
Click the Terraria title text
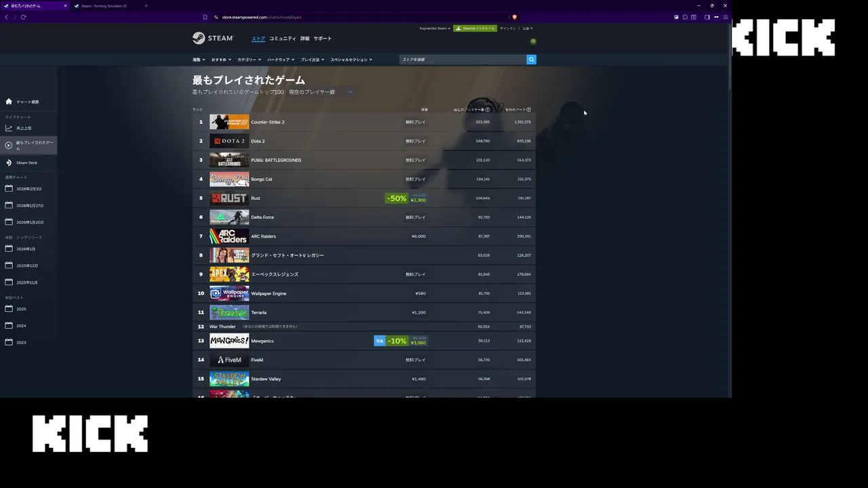click(259, 312)
